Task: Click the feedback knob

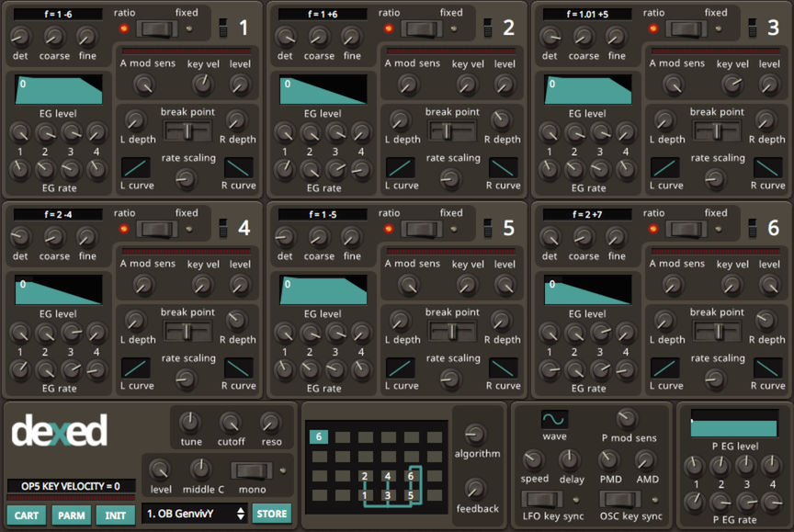Action: [x=475, y=489]
